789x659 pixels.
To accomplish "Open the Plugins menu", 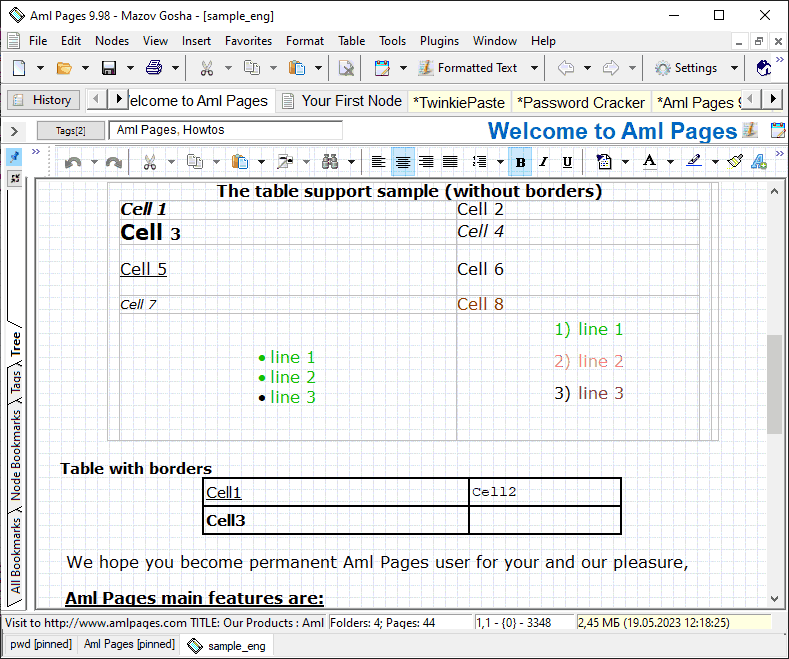I will pos(439,41).
